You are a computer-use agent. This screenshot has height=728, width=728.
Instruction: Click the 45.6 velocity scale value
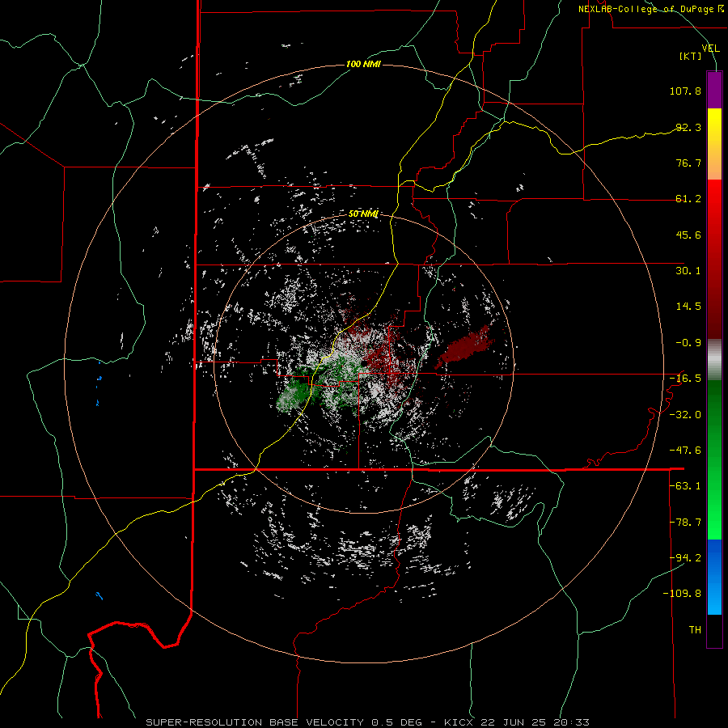pos(688,235)
